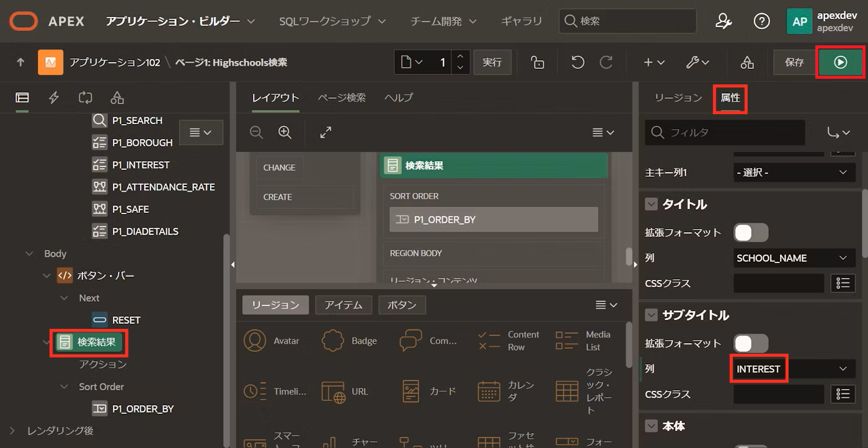Viewport: 868px width, 448px height.
Task: Switch to the Processing tab icon
Action: [86, 97]
